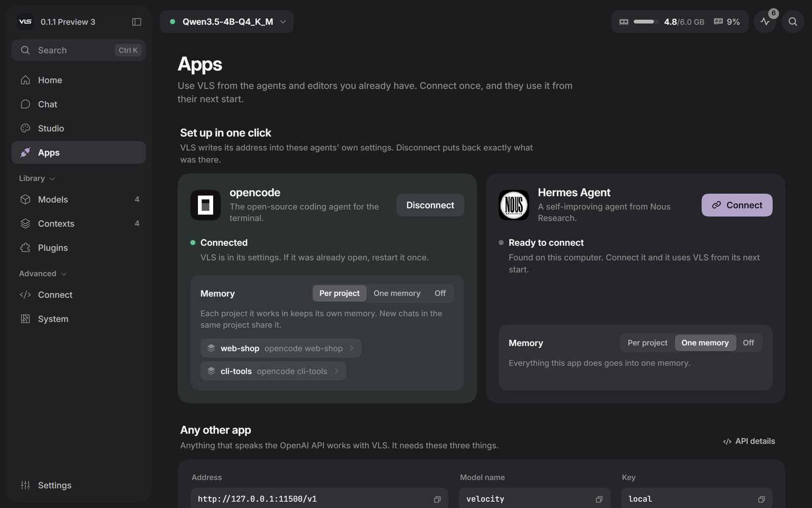Disconnect the opencode app
The height and width of the screenshot is (508, 812).
[430, 205]
